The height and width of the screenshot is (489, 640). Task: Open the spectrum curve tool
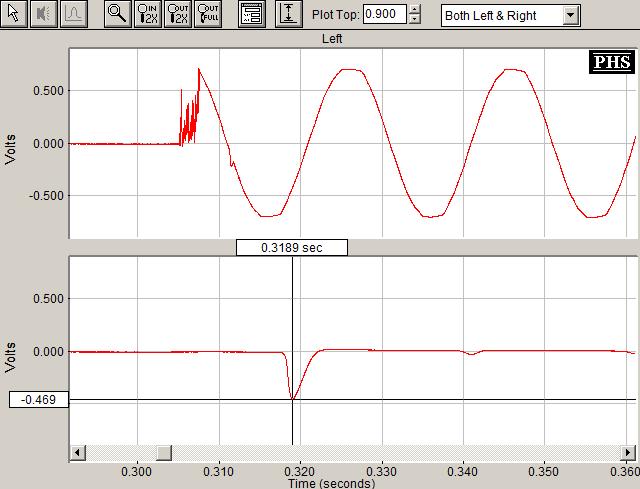[x=74, y=14]
